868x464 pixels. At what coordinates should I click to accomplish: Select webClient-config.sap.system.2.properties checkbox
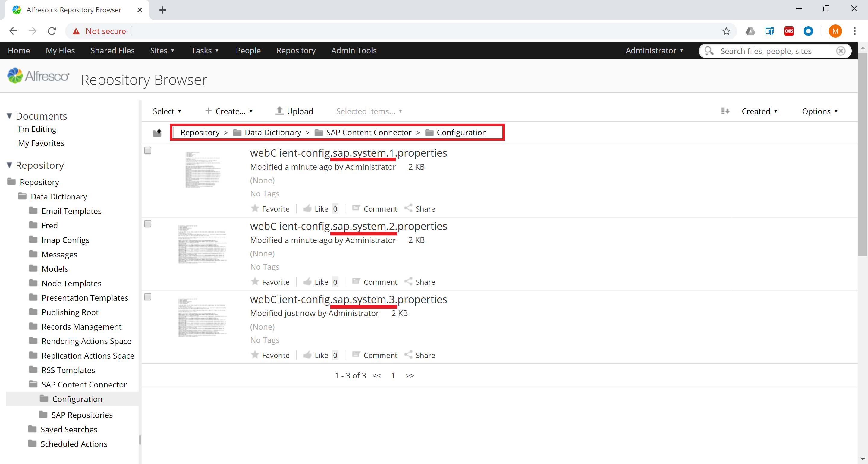(147, 223)
